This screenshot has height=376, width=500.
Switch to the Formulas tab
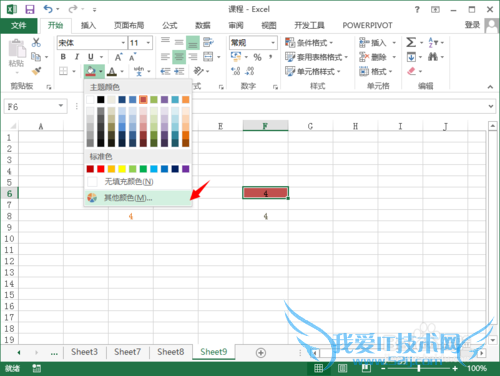tap(169, 25)
